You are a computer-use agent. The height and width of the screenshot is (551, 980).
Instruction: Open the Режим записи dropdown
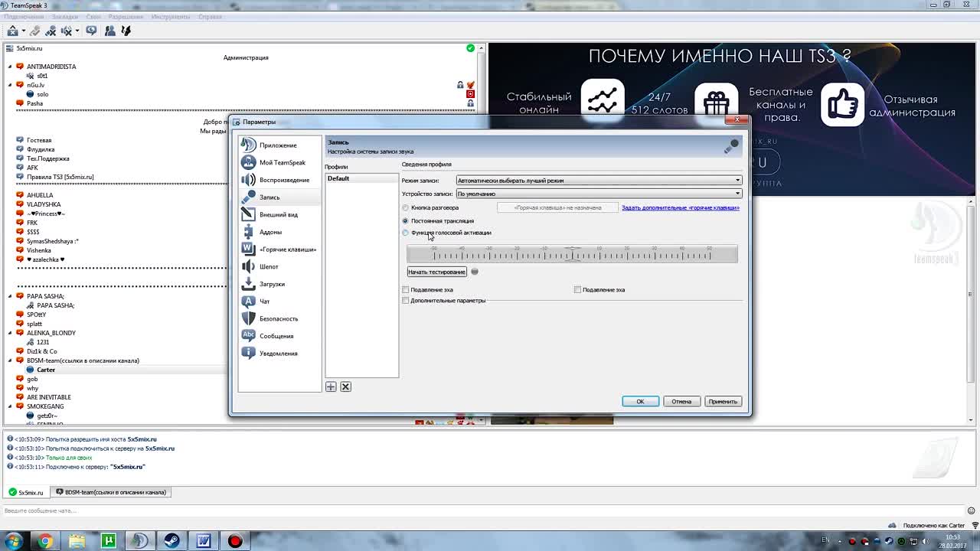pyautogui.click(x=599, y=181)
